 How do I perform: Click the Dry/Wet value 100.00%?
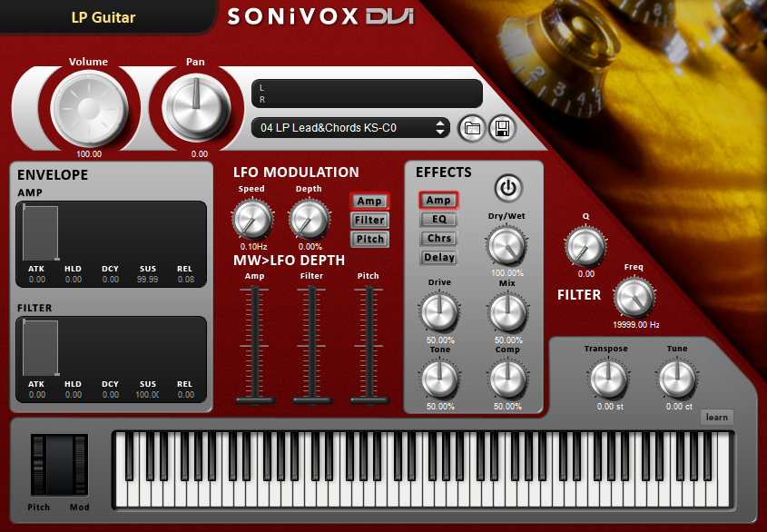[x=507, y=273]
